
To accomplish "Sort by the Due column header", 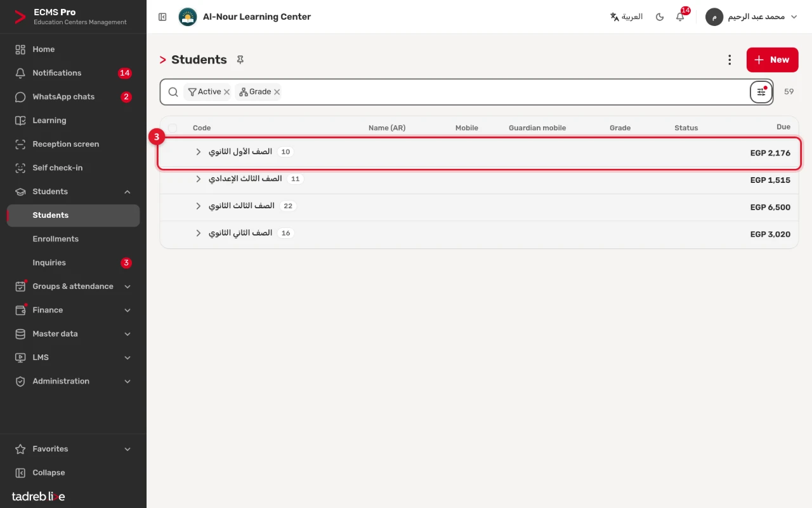I will [783, 127].
